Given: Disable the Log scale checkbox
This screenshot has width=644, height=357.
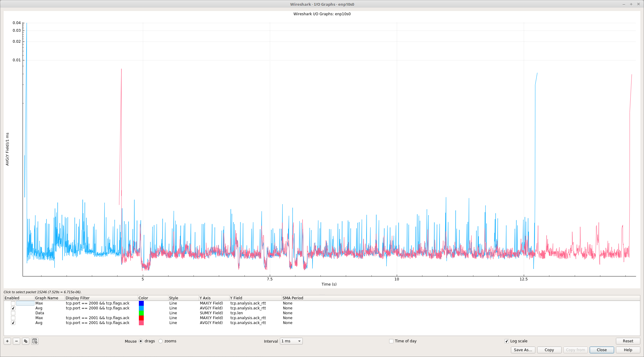Looking at the screenshot, I should [x=507, y=341].
